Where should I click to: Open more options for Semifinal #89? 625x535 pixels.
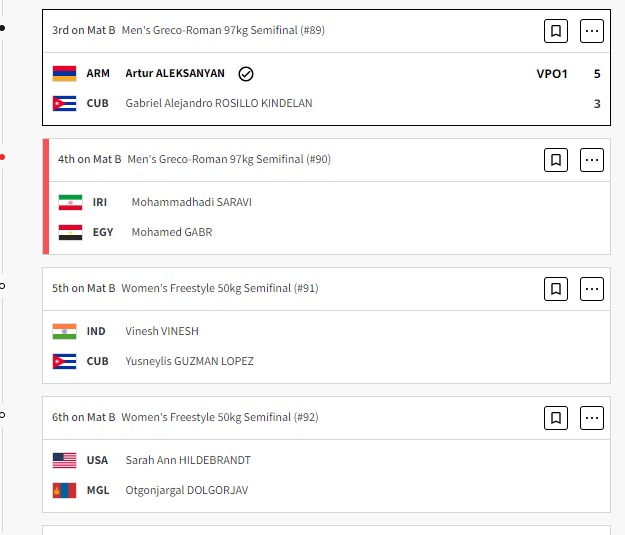click(x=592, y=31)
